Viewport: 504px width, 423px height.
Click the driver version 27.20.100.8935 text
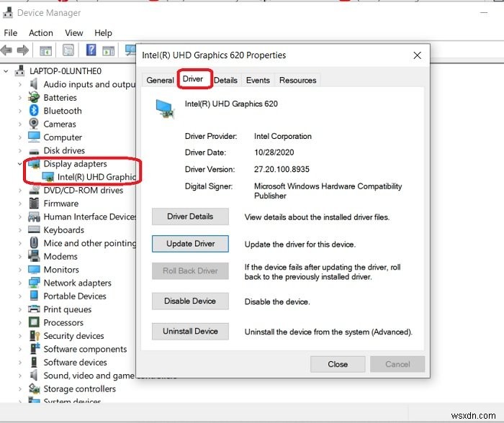click(282, 169)
